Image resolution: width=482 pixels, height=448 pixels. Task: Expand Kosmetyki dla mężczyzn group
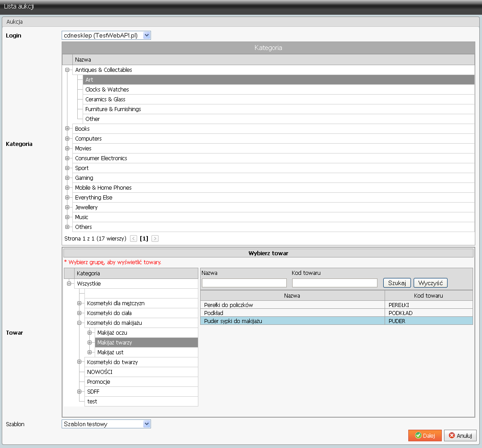click(79, 303)
